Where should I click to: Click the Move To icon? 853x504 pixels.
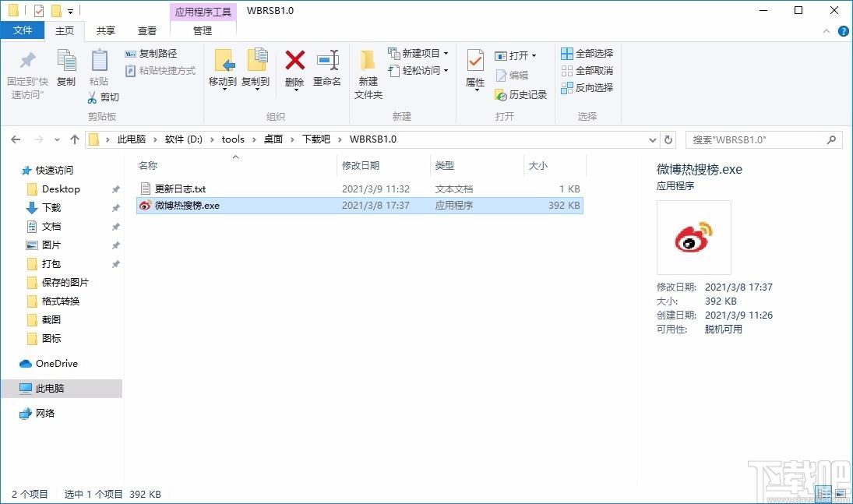point(223,62)
